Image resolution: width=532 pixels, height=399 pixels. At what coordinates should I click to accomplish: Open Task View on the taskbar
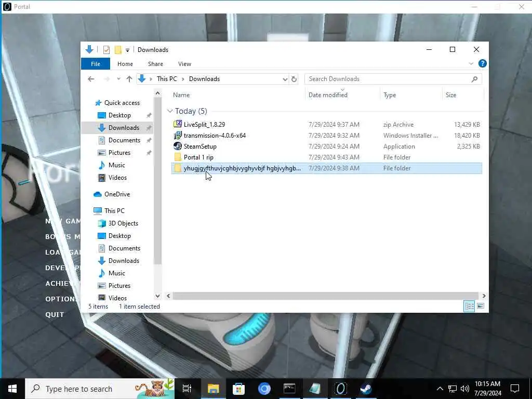tap(187, 389)
